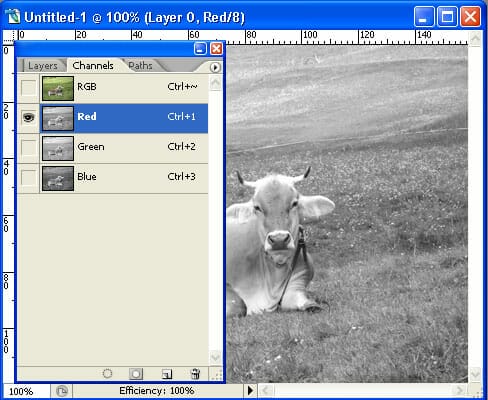The image size is (488, 400).
Task: Select the Blue channel thumbnail
Action: click(x=58, y=179)
